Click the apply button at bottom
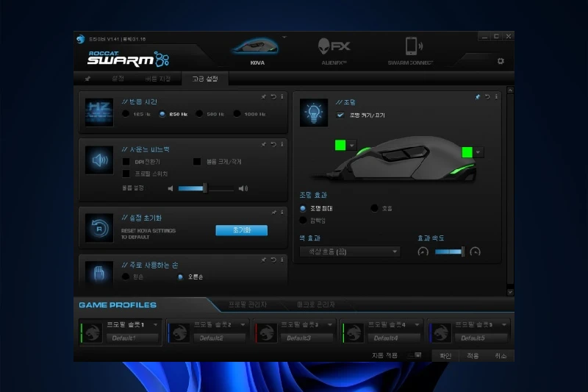 point(473,355)
